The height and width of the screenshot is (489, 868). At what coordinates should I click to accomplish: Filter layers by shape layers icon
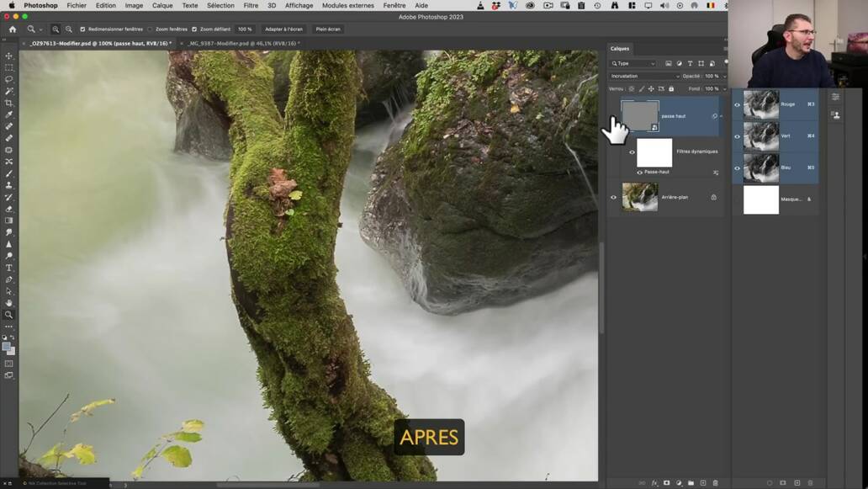pos(701,64)
